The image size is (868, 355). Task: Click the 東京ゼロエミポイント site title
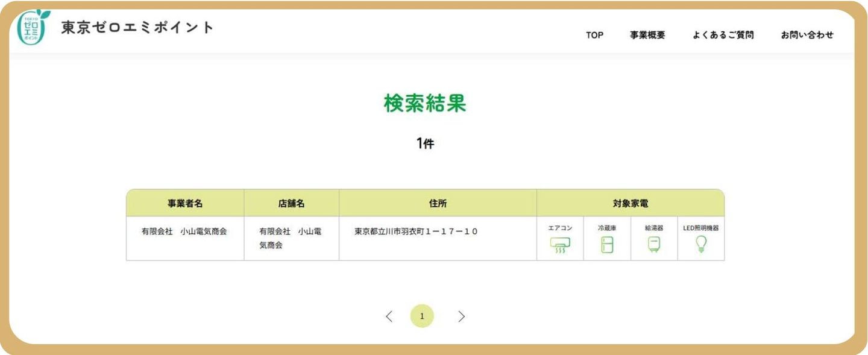(137, 28)
